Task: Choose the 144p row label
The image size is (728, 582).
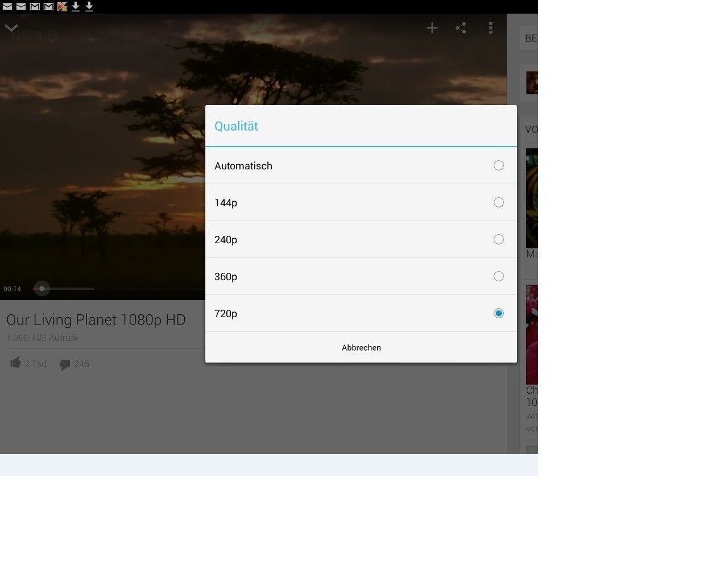Action: click(226, 203)
